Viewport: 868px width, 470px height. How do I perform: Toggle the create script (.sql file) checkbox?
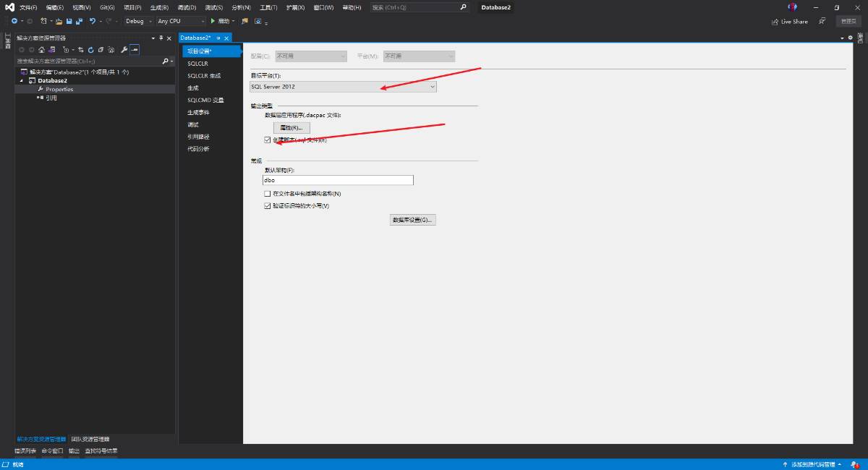[268, 140]
